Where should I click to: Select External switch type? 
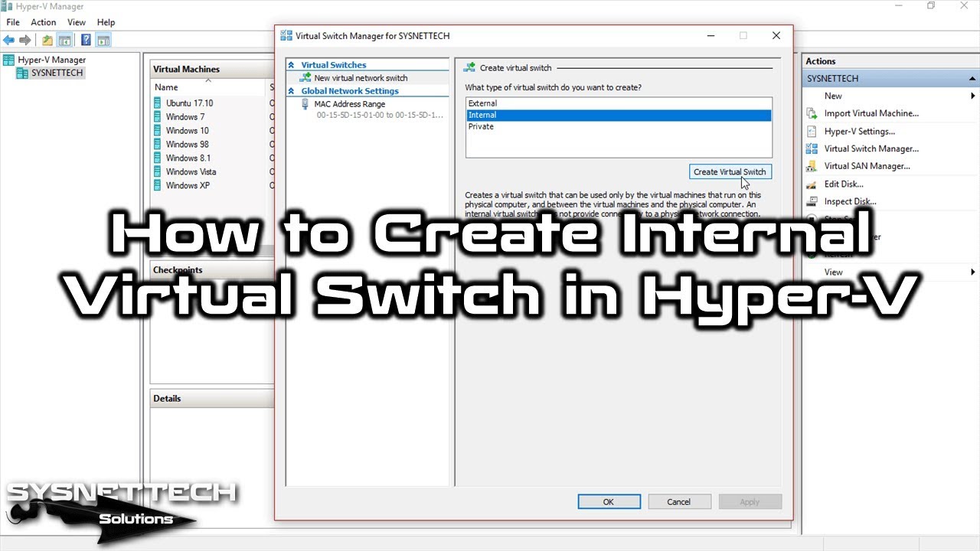pyautogui.click(x=619, y=103)
